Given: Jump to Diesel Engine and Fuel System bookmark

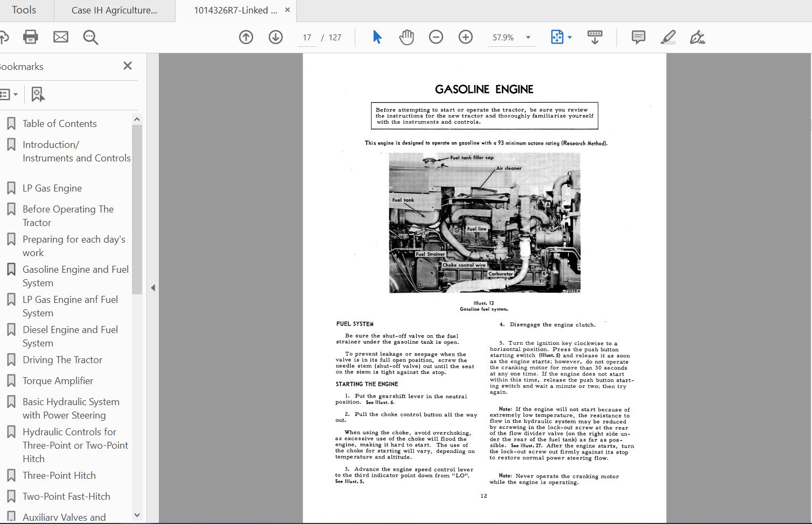Looking at the screenshot, I should pos(70,336).
